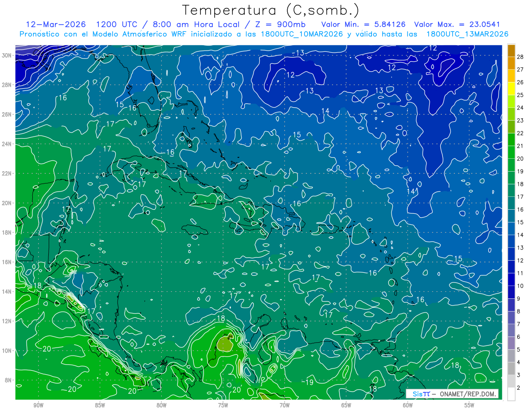The height and width of the screenshot is (411, 532).
Task: Click the colorbar label "21"
Action: (x=520, y=146)
